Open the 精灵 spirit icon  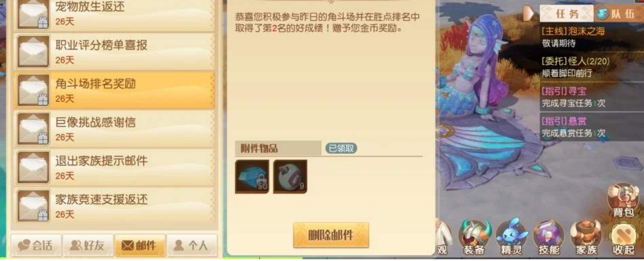(x=511, y=238)
